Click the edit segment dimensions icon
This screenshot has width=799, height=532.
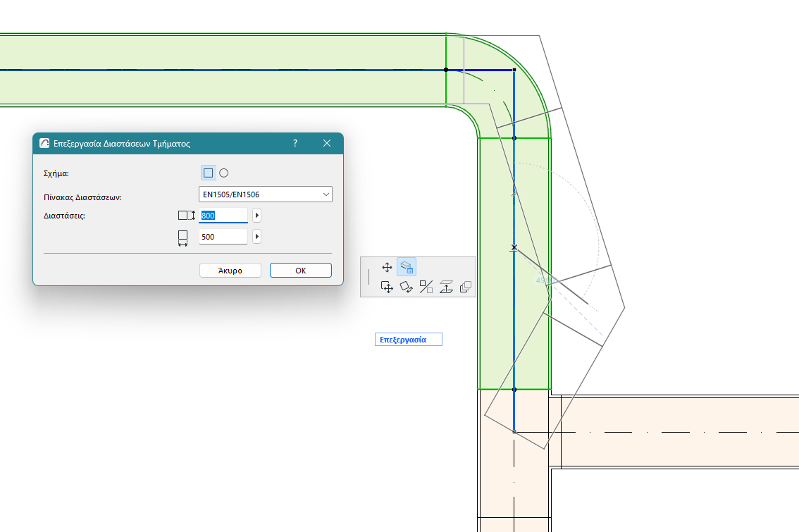point(406,267)
